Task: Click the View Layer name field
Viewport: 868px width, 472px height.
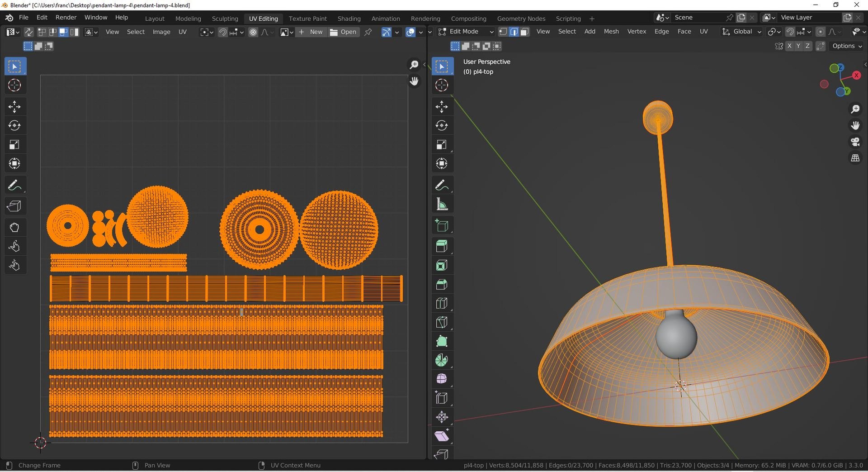Action: pyautogui.click(x=809, y=18)
